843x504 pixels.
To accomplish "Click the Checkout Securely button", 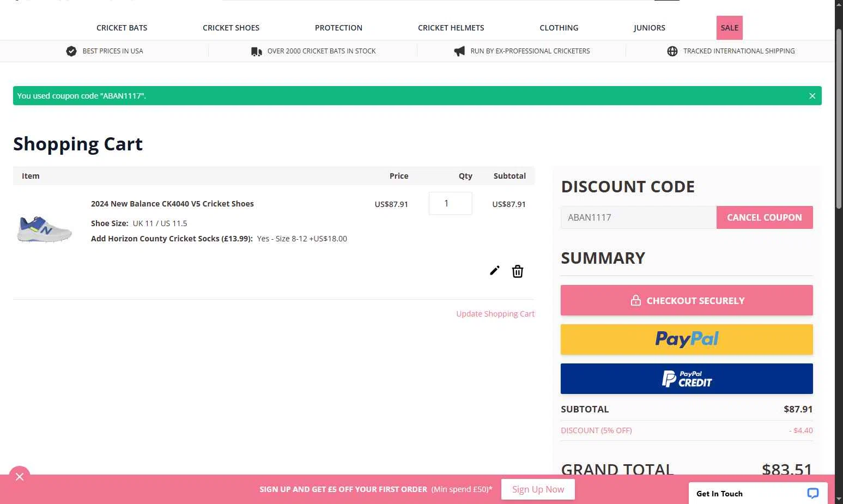I will (687, 300).
